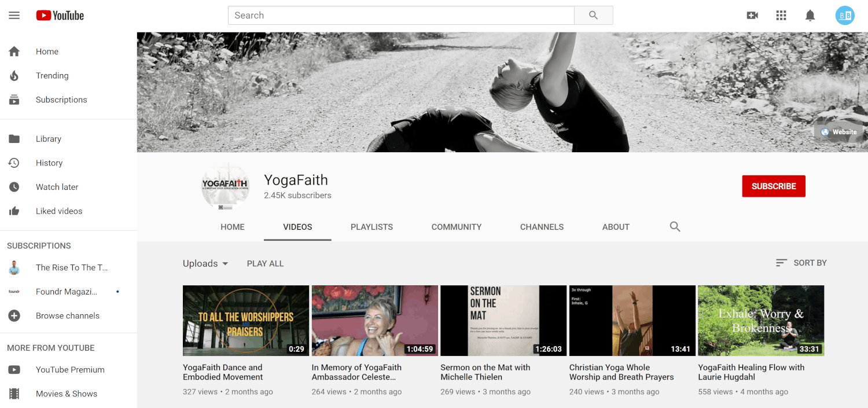The height and width of the screenshot is (408, 868).
Task: Click in the Search input field
Action: click(x=401, y=16)
